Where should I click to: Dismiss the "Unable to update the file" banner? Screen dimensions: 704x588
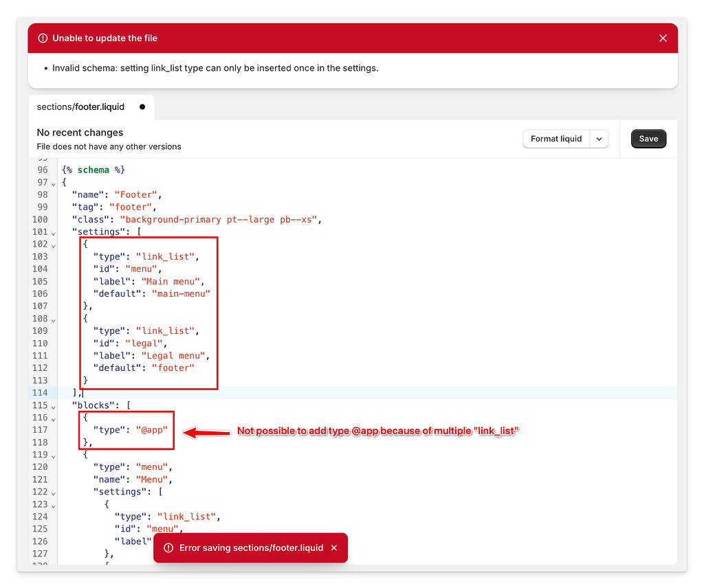tap(663, 38)
